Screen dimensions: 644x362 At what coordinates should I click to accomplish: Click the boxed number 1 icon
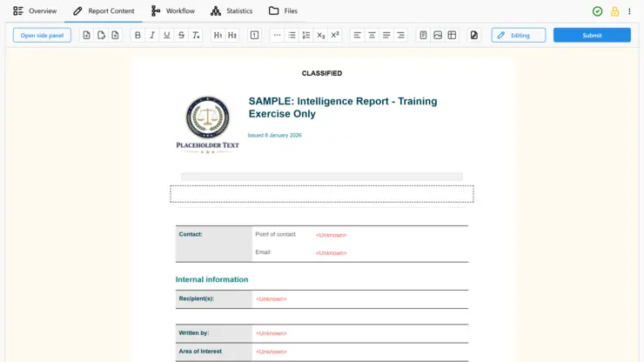click(255, 36)
